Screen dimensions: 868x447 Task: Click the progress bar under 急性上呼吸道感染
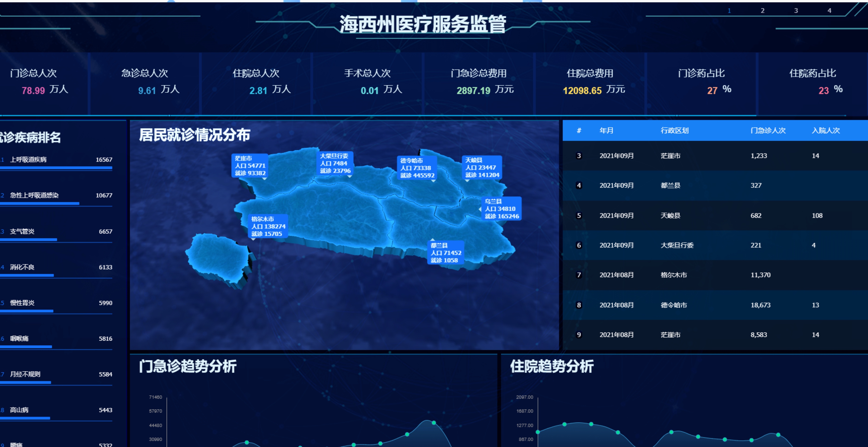[40, 203]
